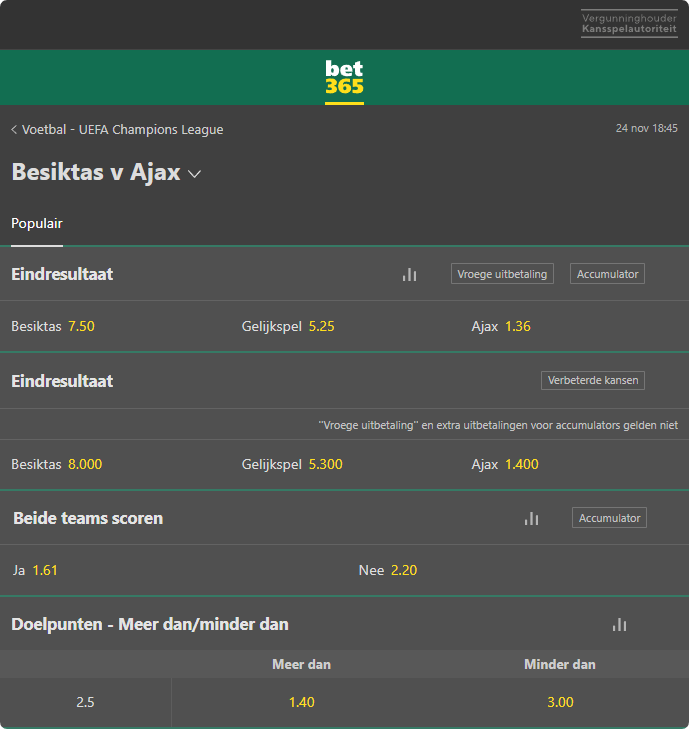Screen dimensions: 689x729
Task: Click the Kansspelautoriteit license badge
Action: click(629, 24)
